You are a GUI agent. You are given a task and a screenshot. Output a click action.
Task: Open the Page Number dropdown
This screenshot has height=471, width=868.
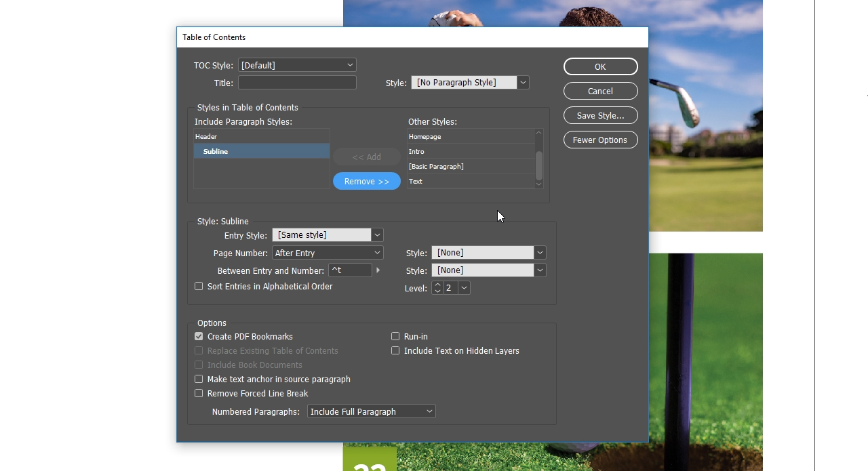pos(377,252)
